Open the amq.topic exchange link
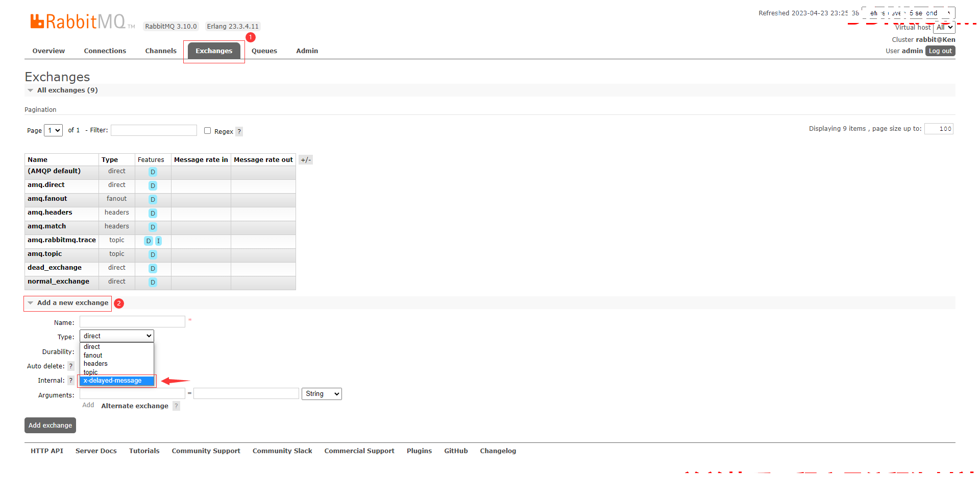The width and height of the screenshot is (980, 493). pyautogui.click(x=44, y=254)
